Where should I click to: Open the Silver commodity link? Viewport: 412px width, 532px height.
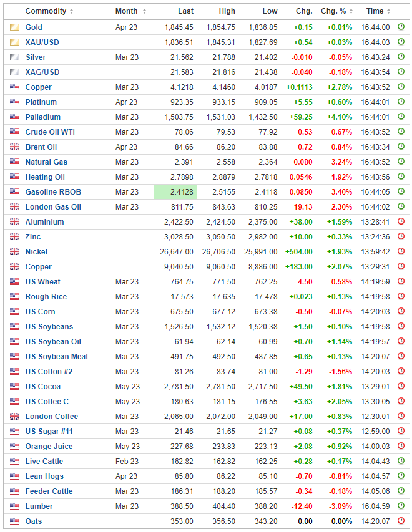tap(36, 57)
